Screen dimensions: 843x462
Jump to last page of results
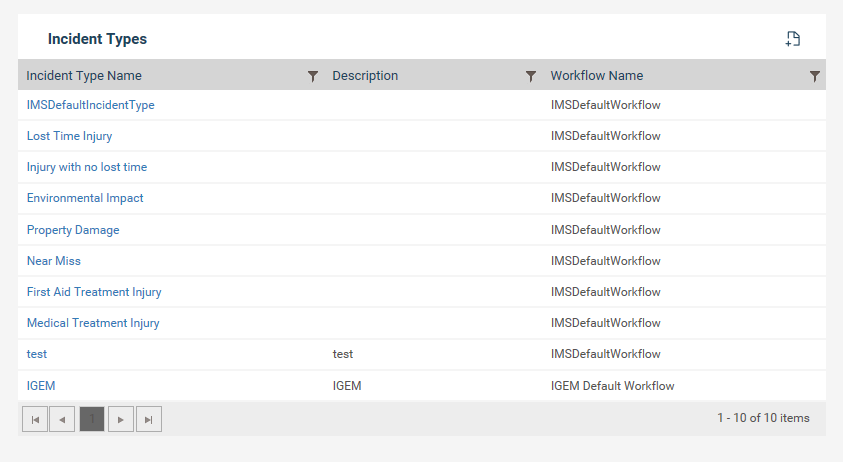coord(149,420)
